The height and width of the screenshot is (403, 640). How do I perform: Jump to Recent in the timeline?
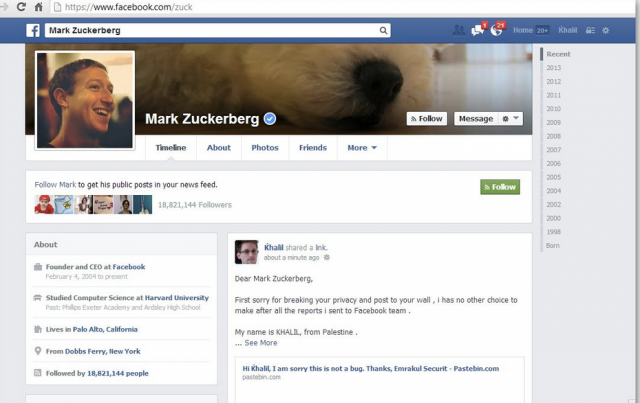click(558, 54)
